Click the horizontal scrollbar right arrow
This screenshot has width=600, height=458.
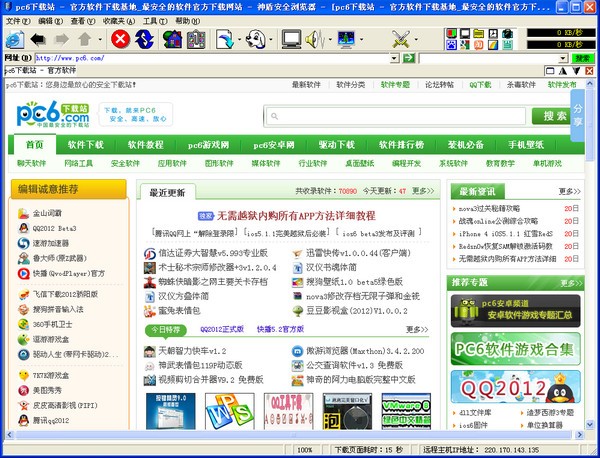(x=580, y=435)
